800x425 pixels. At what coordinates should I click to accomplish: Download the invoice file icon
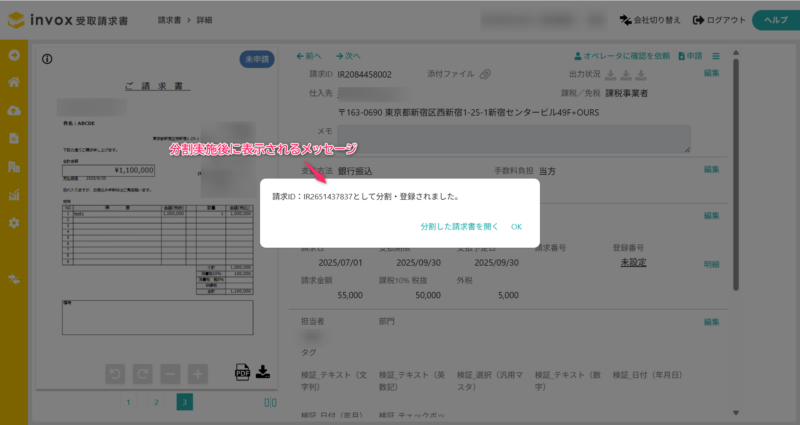coord(263,371)
